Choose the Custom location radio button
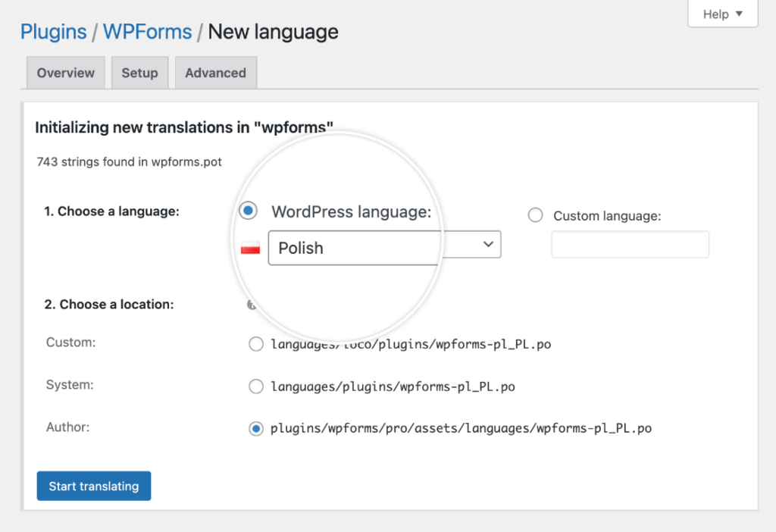Image resolution: width=776 pixels, height=532 pixels. (x=256, y=343)
